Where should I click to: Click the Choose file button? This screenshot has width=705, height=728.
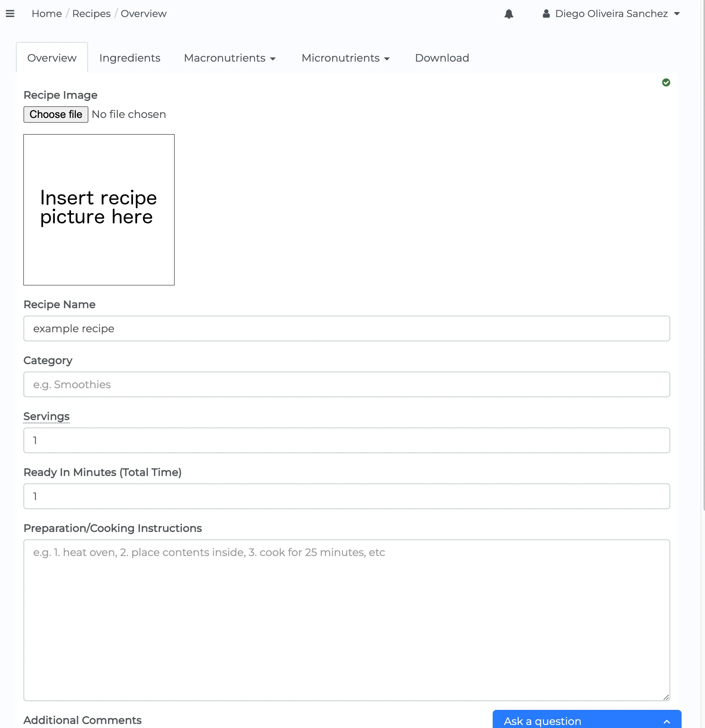coord(56,115)
